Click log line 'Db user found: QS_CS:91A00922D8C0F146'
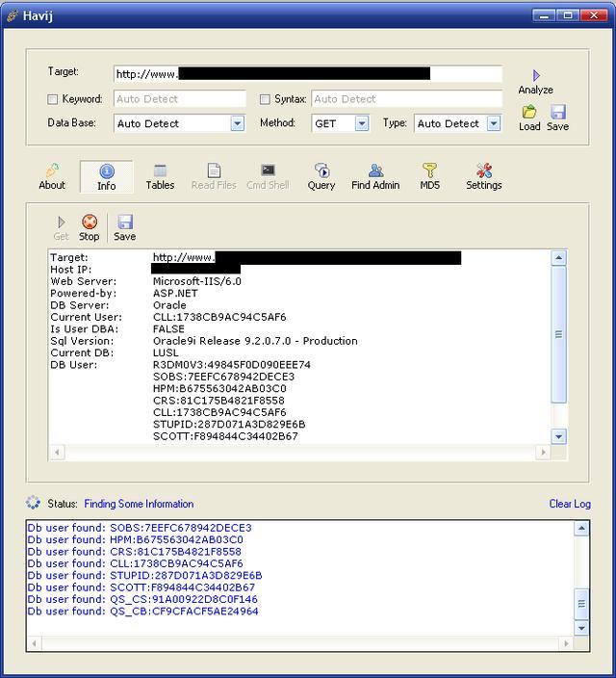This screenshot has width=616, height=678. (142, 599)
